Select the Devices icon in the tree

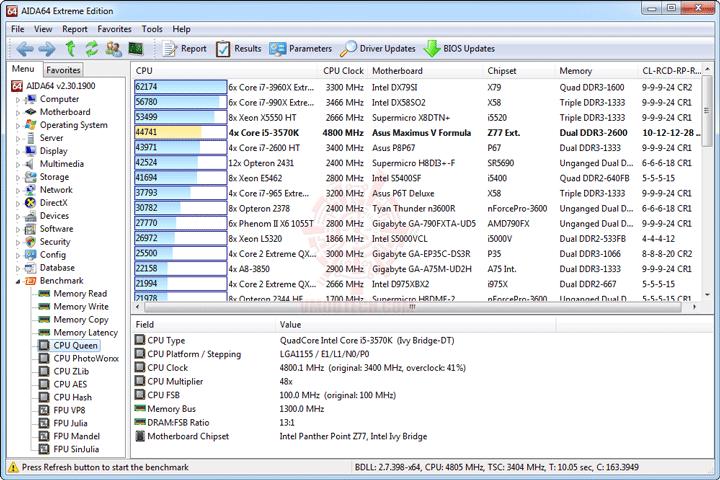click(x=30, y=215)
